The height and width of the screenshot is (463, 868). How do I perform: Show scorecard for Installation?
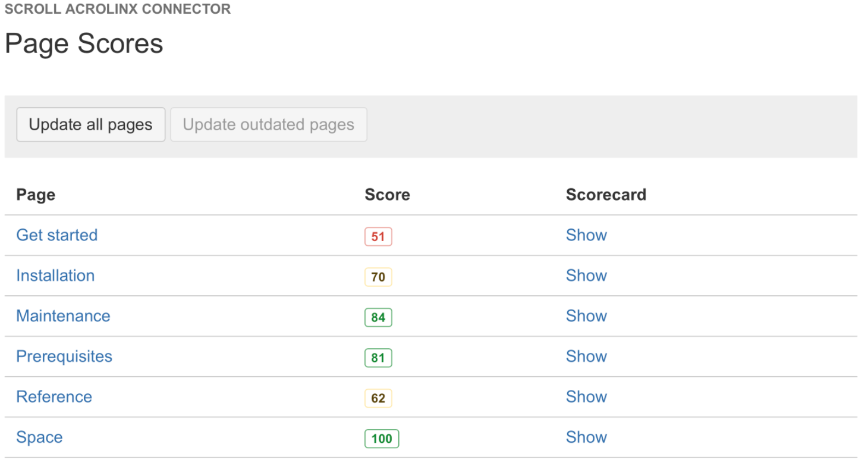tap(586, 276)
